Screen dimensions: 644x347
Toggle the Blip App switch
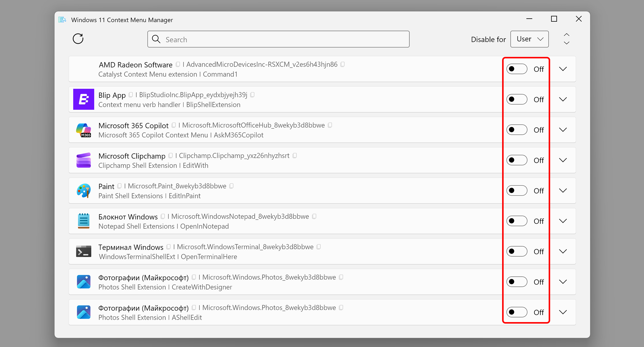[517, 99]
